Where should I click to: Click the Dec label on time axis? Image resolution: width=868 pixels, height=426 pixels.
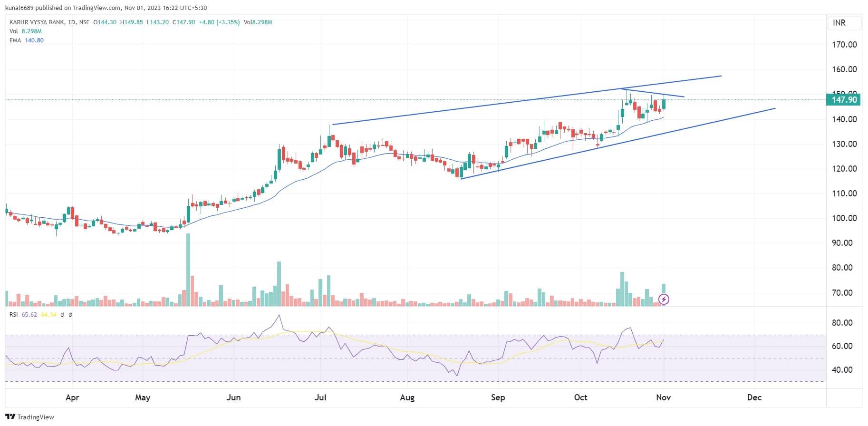754,397
